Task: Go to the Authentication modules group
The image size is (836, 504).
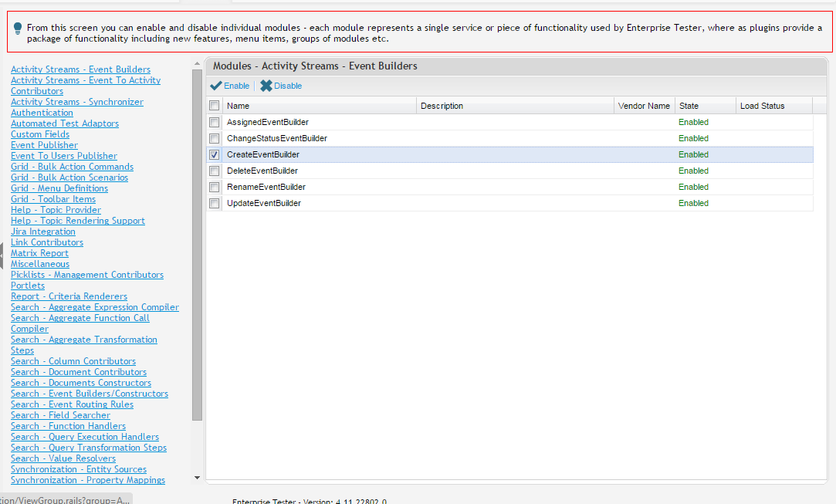Action: coord(42,113)
